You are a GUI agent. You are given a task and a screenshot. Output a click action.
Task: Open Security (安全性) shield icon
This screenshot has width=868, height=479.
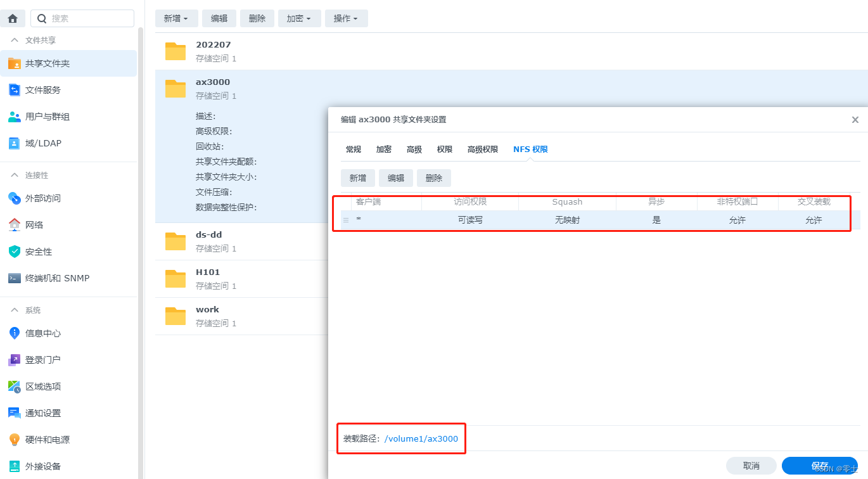pos(14,252)
